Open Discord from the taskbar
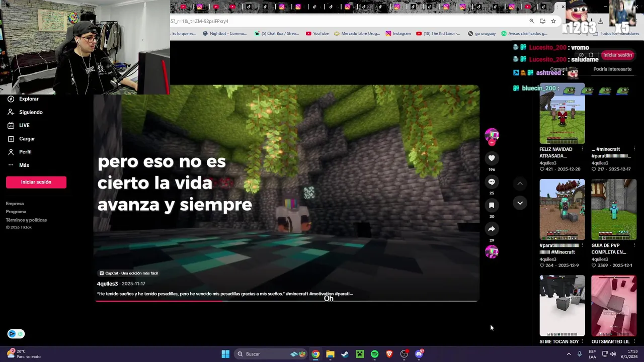Screen dimensions: 644x362 click(419, 354)
